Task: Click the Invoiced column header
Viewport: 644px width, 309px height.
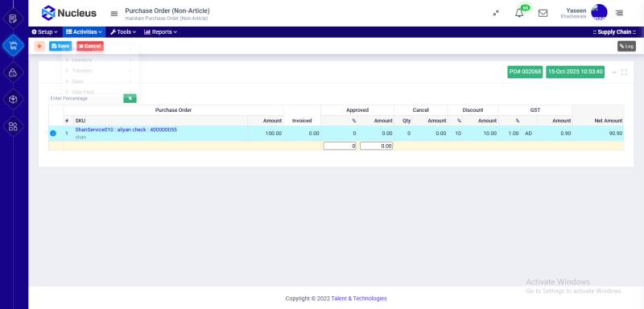Action: (x=302, y=121)
